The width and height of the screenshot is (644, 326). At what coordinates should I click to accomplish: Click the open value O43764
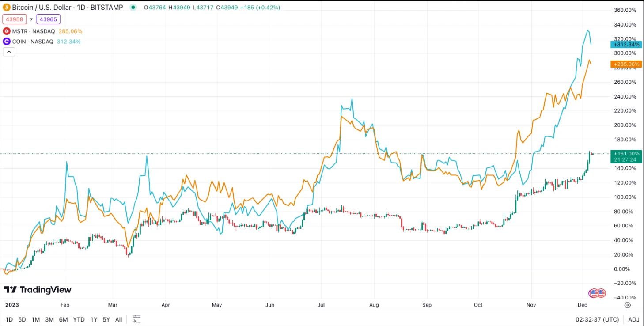point(155,8)
